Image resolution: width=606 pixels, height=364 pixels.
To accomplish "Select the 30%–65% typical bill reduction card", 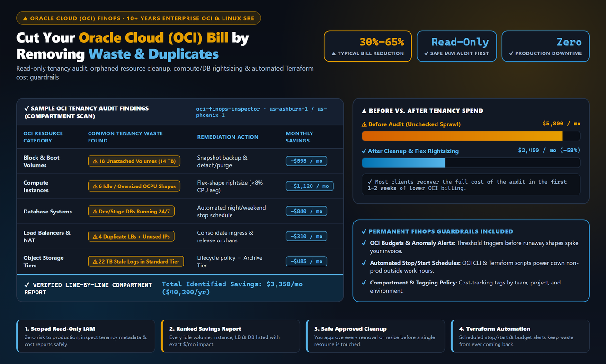I will (368, 46).
